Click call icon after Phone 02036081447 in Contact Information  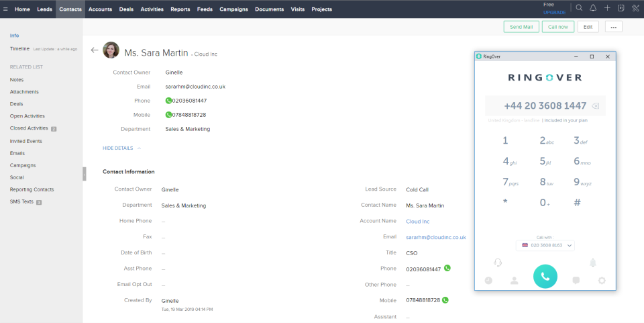[447, 268]
